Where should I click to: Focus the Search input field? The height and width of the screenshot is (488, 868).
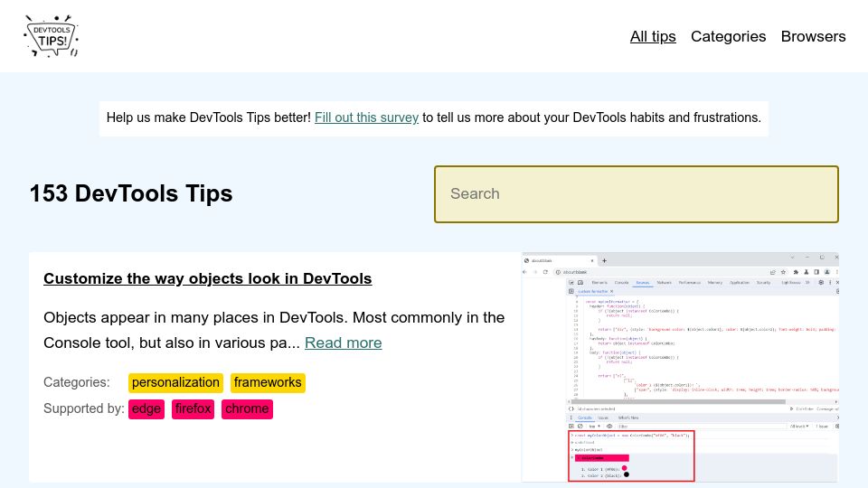[636, 194]
